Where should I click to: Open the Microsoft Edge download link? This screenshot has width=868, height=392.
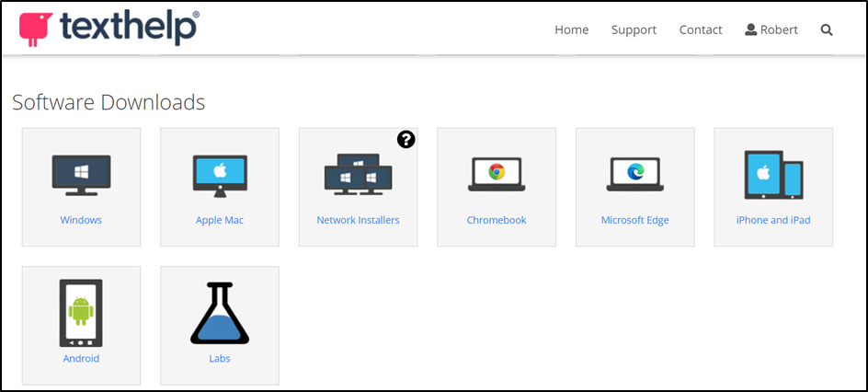point(635,220)
